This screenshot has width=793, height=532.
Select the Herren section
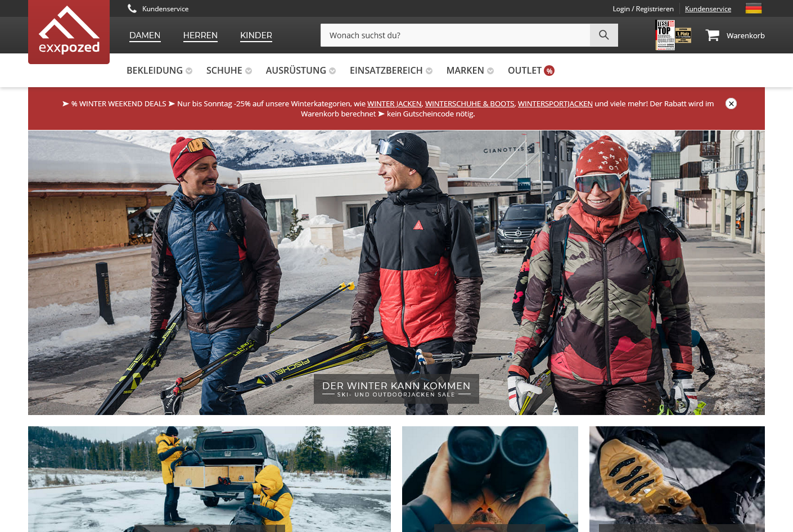[200, 35]
